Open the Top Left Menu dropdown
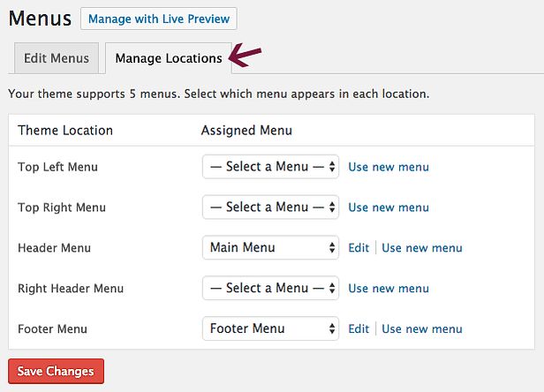544x392 pixels. [x=270, y=167]
